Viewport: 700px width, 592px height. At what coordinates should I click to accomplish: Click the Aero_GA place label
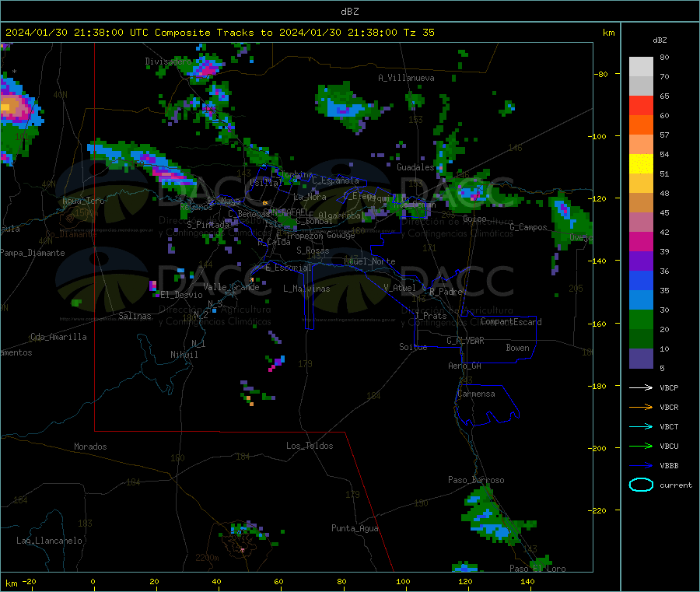465,366
